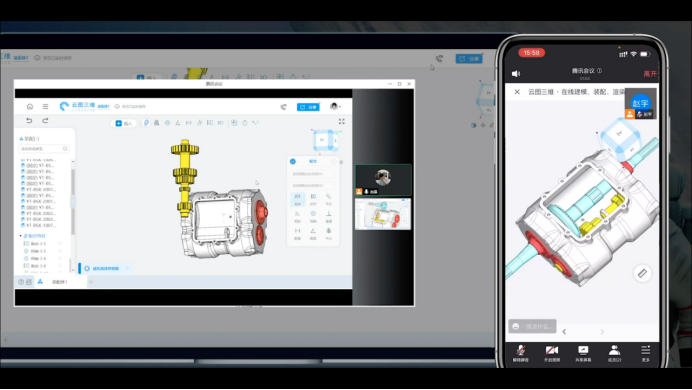The image size is (692, 390).
Task: Click the redo arrow icon
Action: [45, 120]
